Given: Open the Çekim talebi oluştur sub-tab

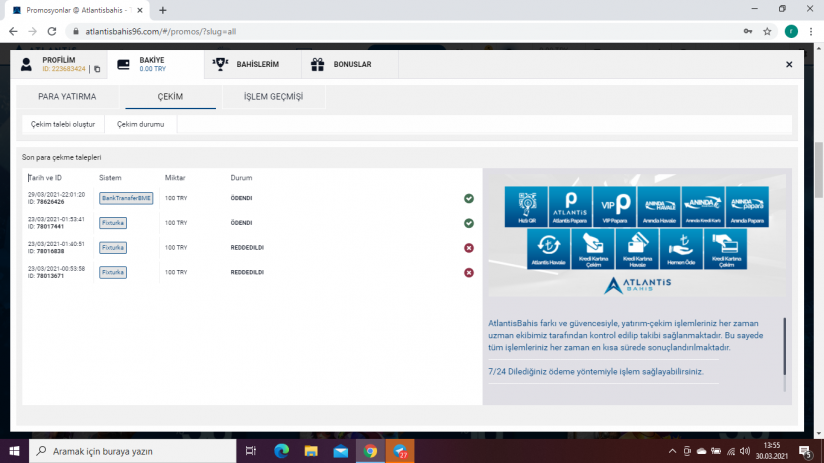Looking at the screenshot, I should pyautogui.click(x=63, y=125).
